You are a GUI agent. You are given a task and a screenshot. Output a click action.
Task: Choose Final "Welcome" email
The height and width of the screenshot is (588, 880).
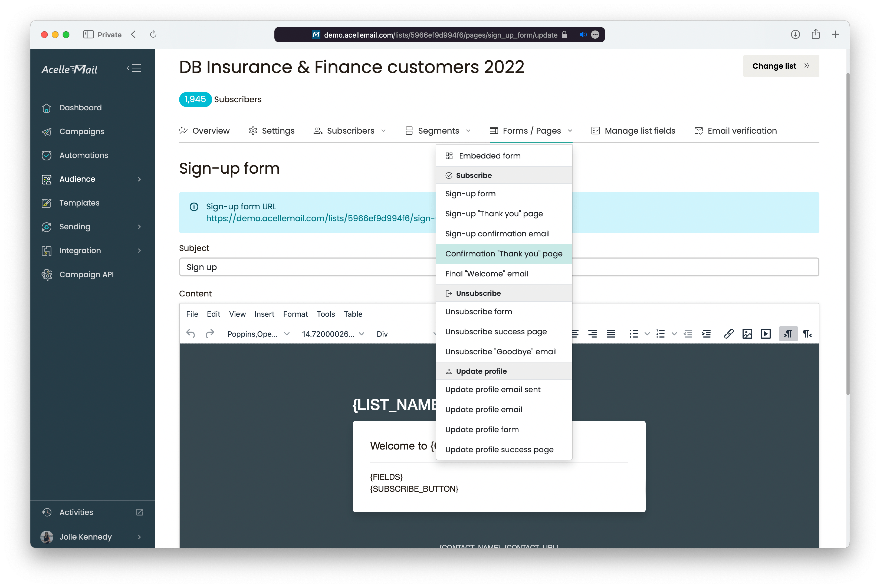pos(504,274)
